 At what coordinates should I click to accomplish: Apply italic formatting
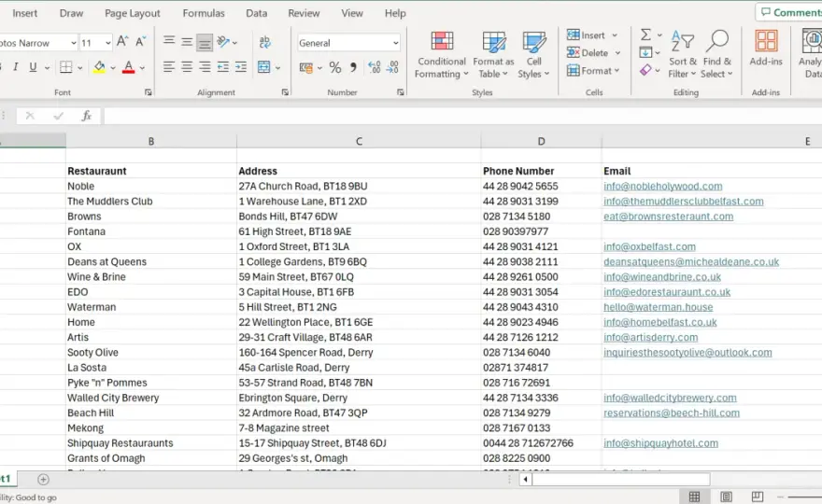click(16, 67)
